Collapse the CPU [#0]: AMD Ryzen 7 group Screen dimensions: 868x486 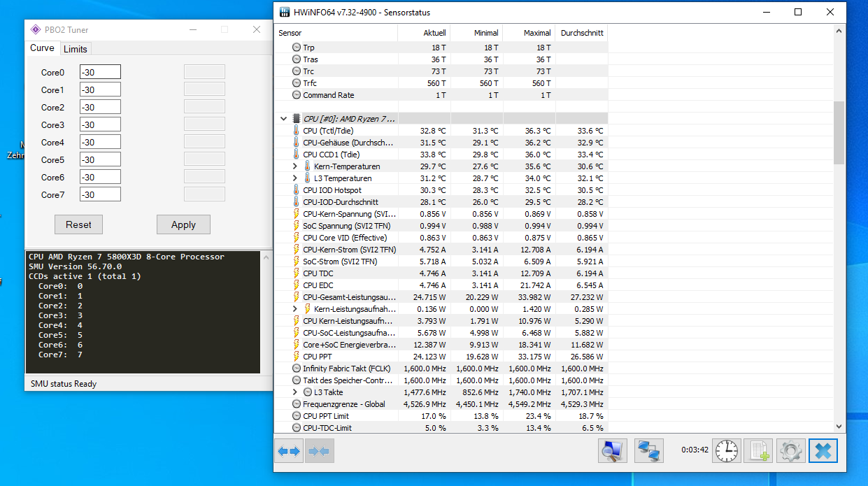point(283,119)
